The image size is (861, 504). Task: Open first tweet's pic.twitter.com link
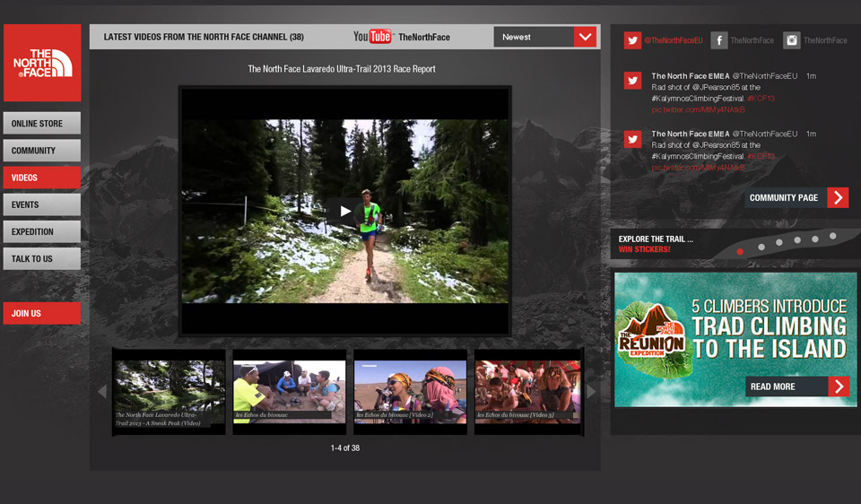click(x=698, y=109)
